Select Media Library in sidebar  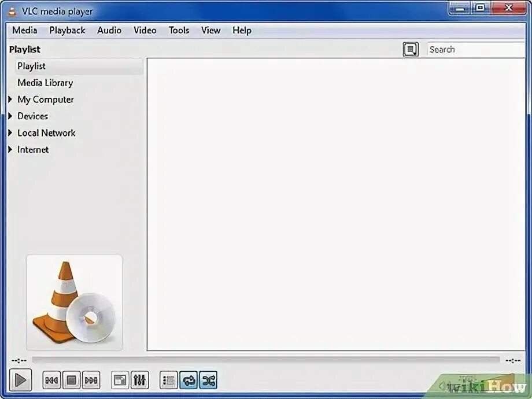click(45, 83)
